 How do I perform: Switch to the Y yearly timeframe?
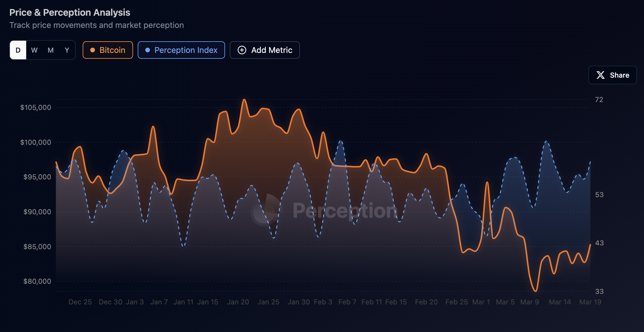[67, 50]
